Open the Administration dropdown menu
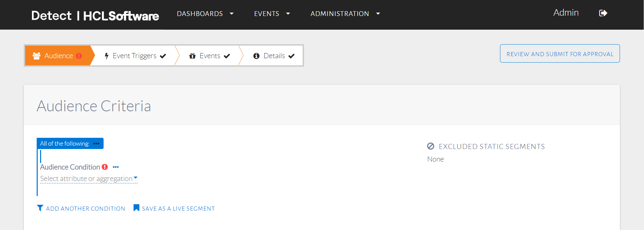The width and height of the screenshot is (644, 230). coord(345,14)
